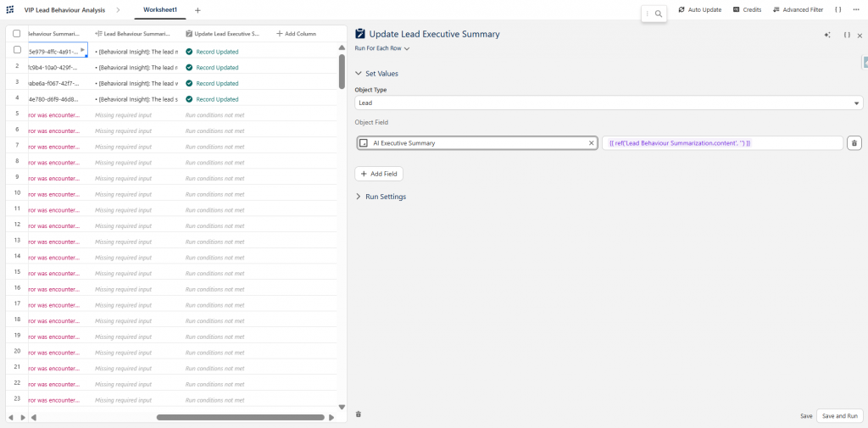The width and height of the screenshot is (868, 428).
Task: Collapse the Set Values section
Action: (x=376, y=74)
